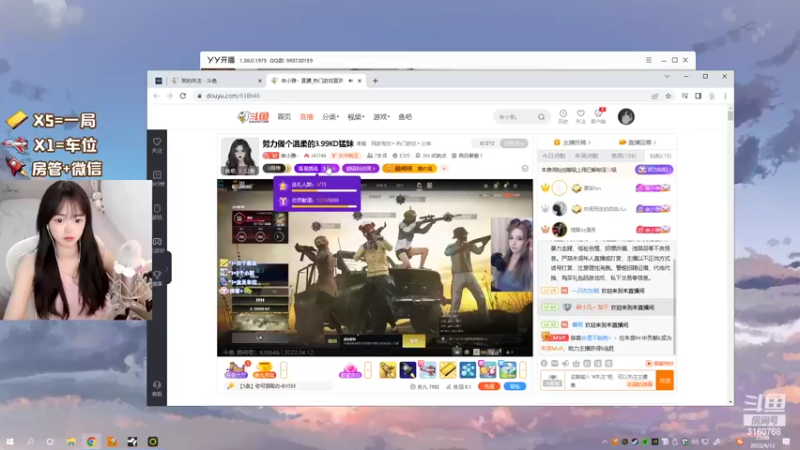The image size is (800, 450).
Task: Click the orange 充值 recharge button
Action: (x=489, y=386)
